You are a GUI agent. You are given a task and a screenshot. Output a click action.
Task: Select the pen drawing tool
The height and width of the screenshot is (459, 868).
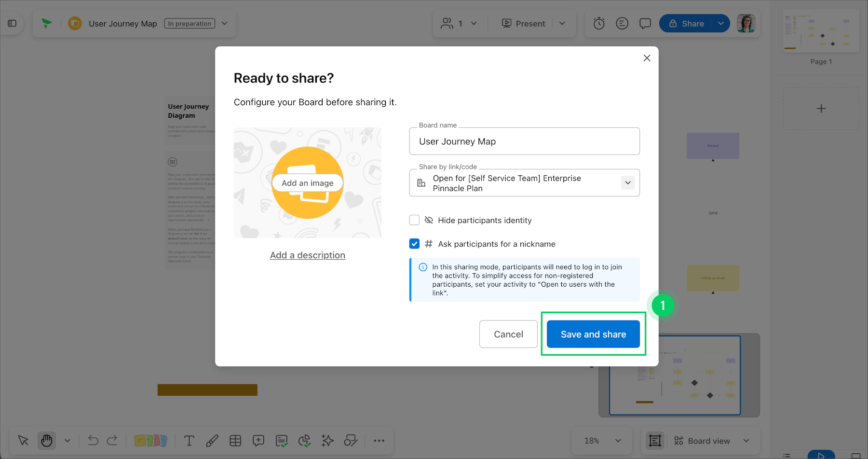[212, 440]
